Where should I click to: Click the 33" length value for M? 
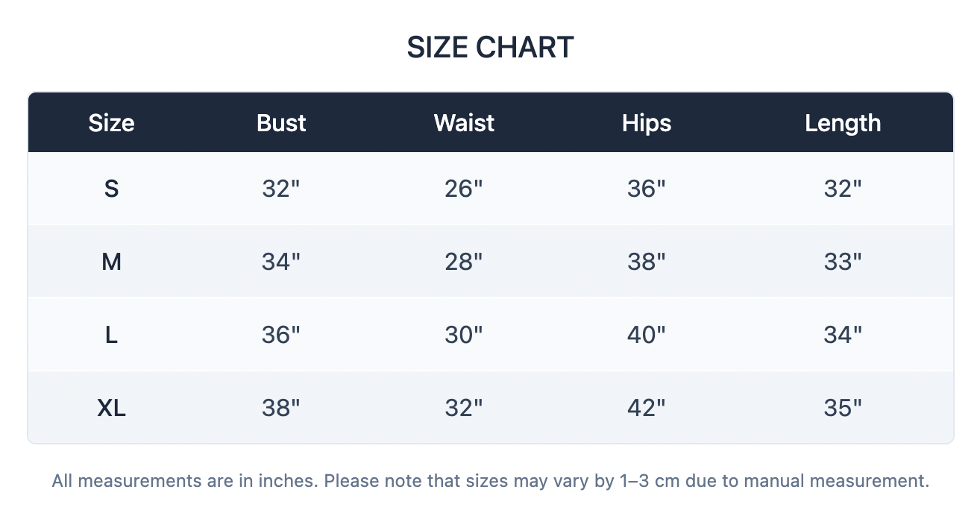click(843, 262)
